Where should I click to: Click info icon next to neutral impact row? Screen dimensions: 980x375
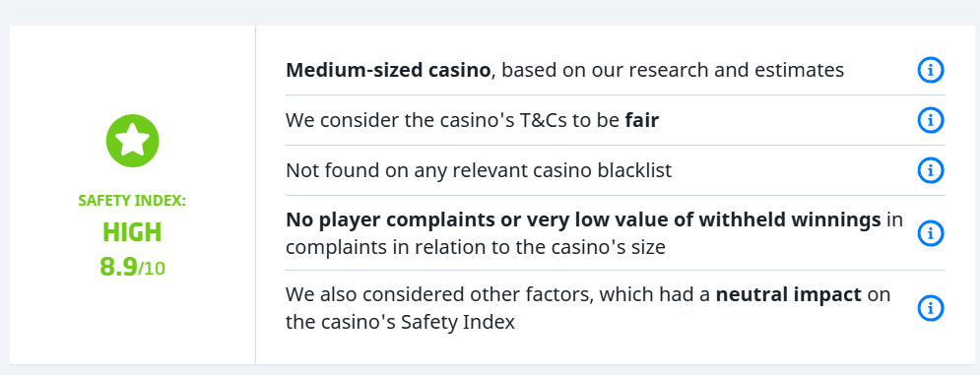pyautogui.click(x=931, y=308)
